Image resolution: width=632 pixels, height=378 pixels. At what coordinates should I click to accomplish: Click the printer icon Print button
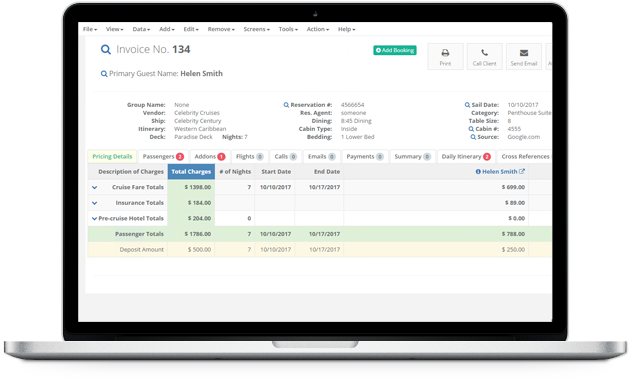tap(445, 57)
